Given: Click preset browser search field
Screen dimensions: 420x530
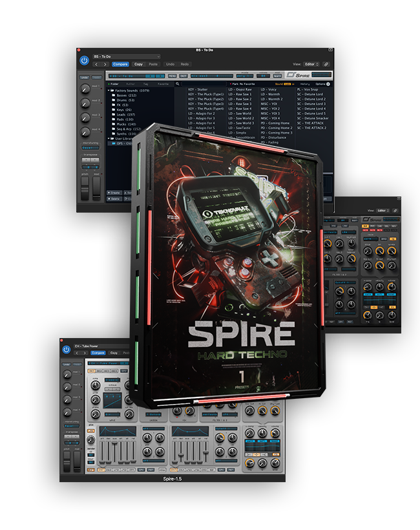Looking at the screenshot, I should (204, 84).
